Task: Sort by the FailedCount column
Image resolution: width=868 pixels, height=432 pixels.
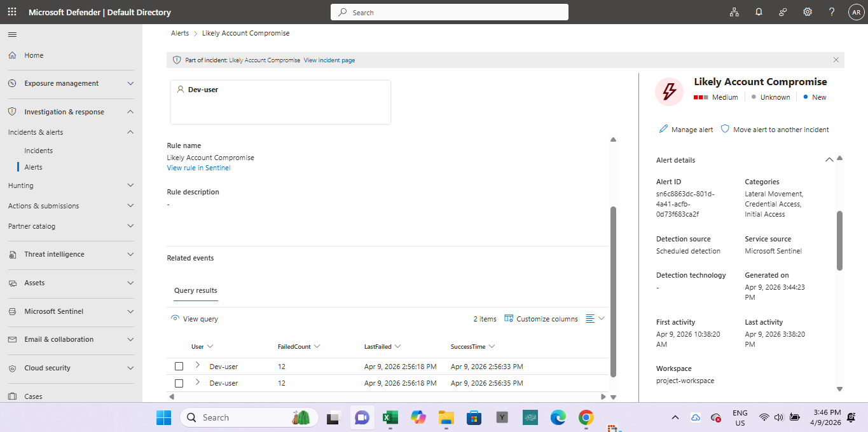Action: point(298,346)
